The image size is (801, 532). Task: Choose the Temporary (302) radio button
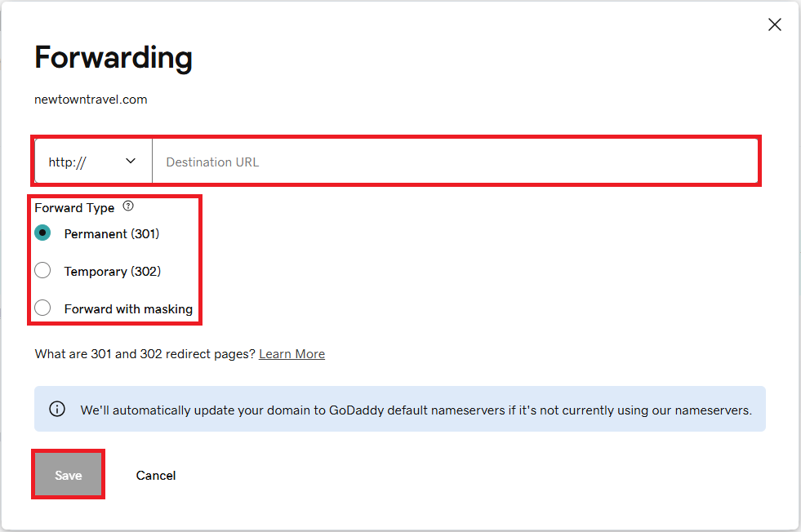[x=43, y=271]
